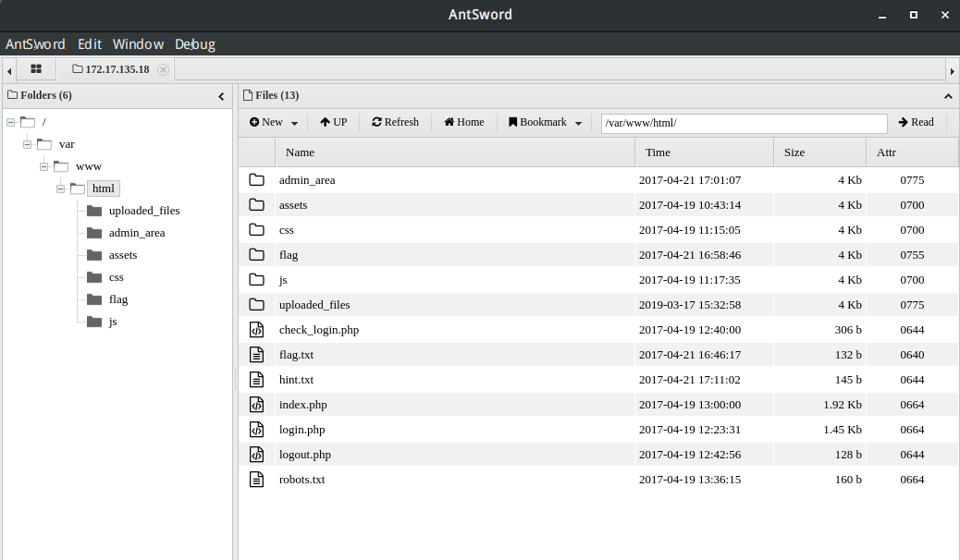Open the AntSword menu

point(35,44)
